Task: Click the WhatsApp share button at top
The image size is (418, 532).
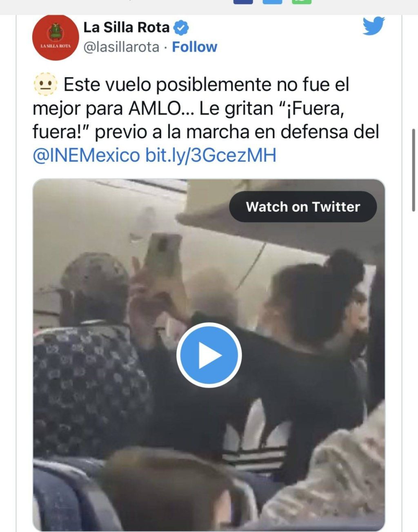Action: (302, 2)
